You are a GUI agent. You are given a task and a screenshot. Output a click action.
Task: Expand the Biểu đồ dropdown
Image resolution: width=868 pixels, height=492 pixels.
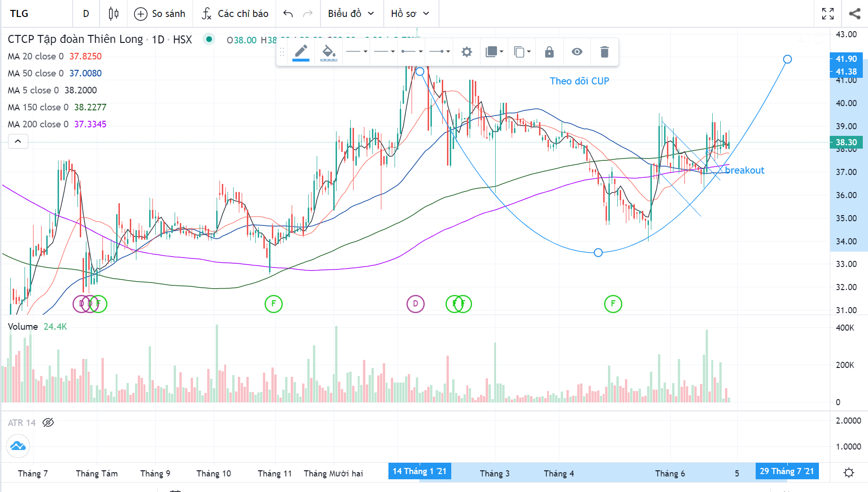click(x=351, y=14)
